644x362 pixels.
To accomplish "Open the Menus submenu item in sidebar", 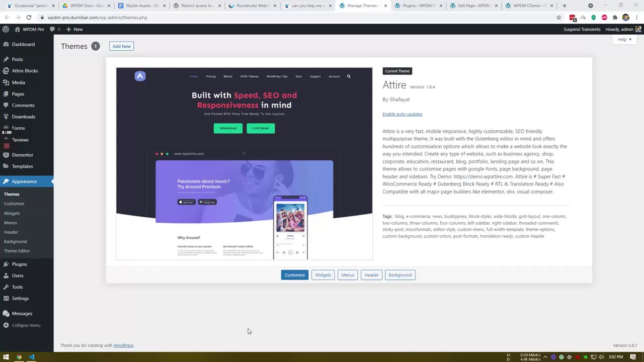I will pos(11,223).
